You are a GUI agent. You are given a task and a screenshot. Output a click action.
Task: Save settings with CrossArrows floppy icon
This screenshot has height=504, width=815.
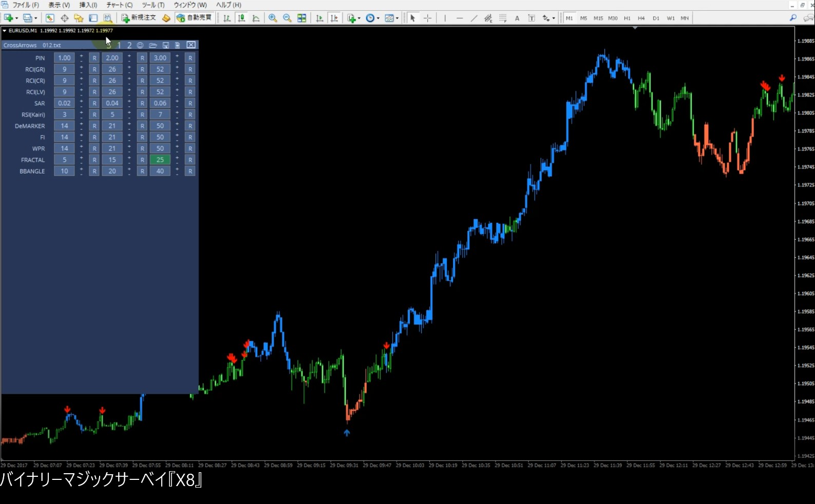[166, 45]
